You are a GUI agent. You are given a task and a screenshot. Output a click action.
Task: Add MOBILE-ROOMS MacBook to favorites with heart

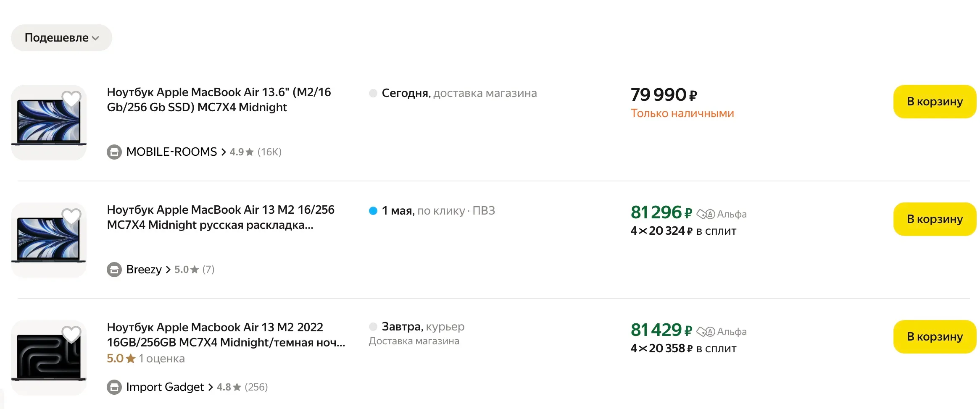pos(71,99)
